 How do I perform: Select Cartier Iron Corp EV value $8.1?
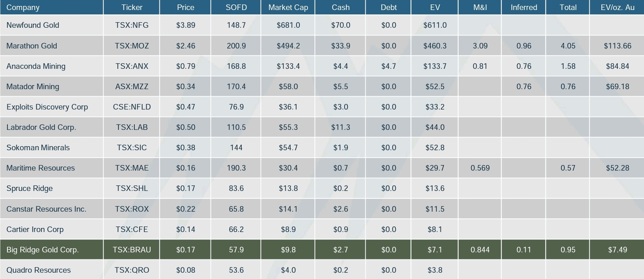pos(435,229)
